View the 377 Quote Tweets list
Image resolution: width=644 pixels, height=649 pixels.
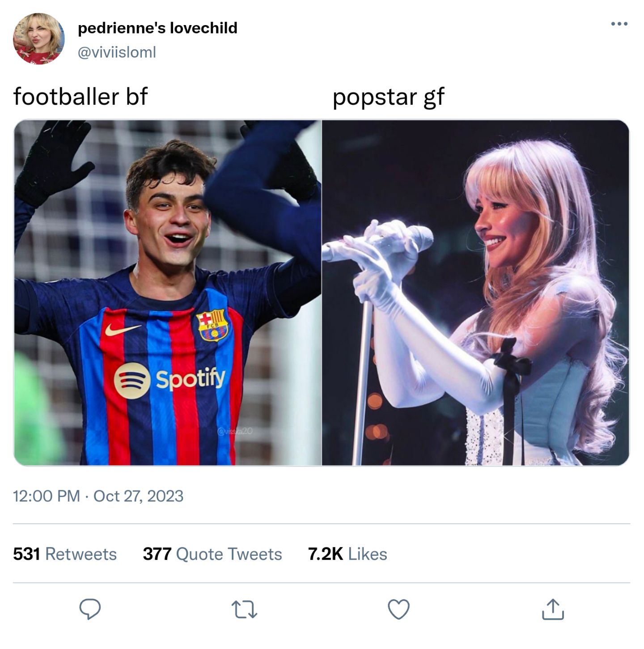click(212, 554)
